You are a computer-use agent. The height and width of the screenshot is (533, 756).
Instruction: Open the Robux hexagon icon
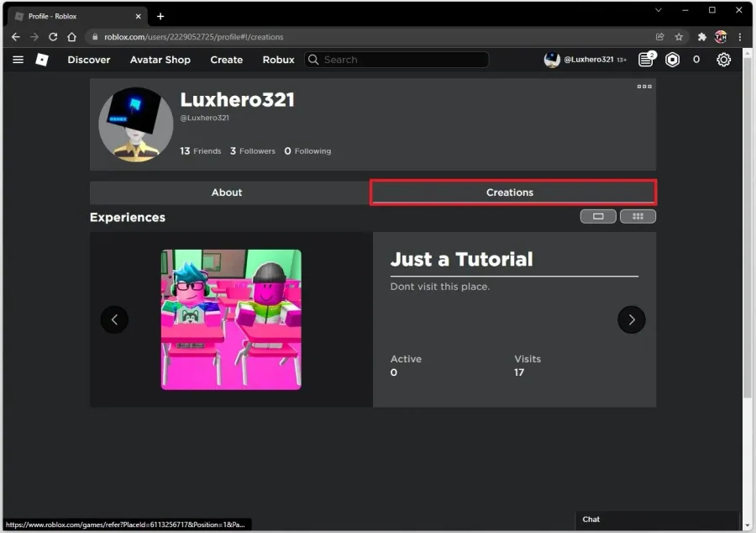(x=672, y=60)
